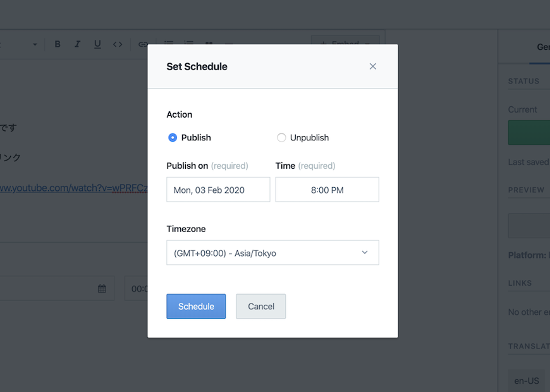Open the calendar icon in date field
Viewport: 550px width, 392px height.
(102, 289)
